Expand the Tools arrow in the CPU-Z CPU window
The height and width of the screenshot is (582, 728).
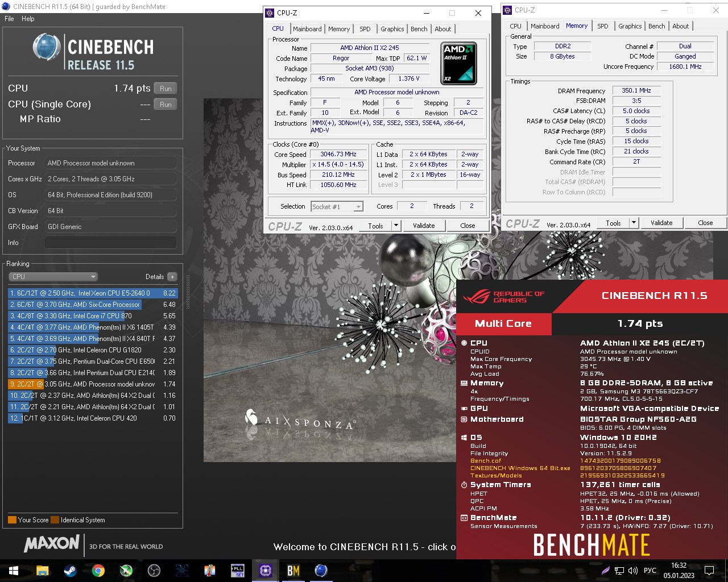[x=396, y=226]
